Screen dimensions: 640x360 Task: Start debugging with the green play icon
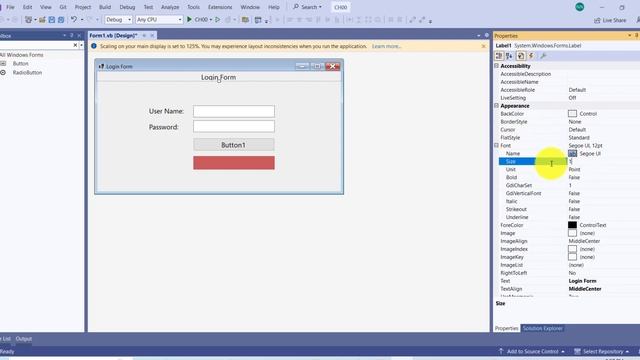189,19
